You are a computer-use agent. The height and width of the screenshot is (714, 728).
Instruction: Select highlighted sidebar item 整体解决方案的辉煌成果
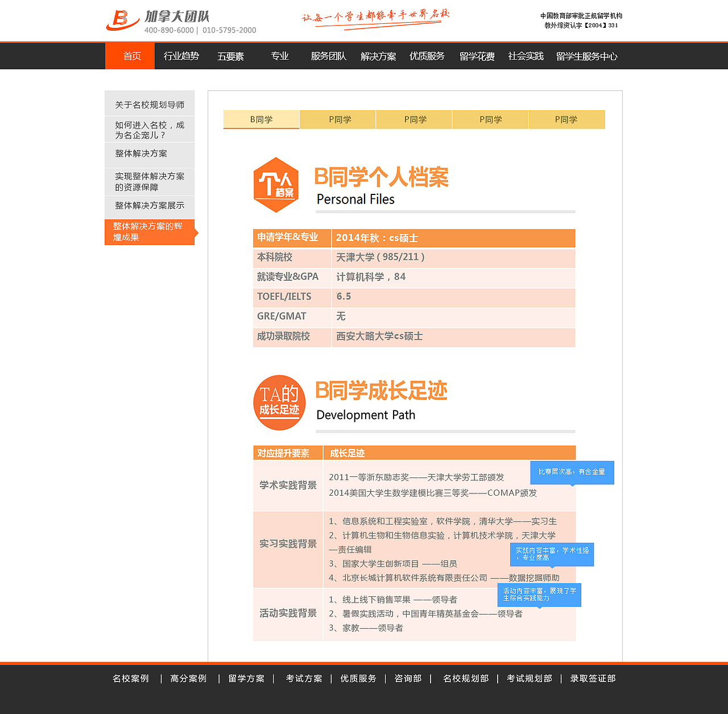(150, 232)
